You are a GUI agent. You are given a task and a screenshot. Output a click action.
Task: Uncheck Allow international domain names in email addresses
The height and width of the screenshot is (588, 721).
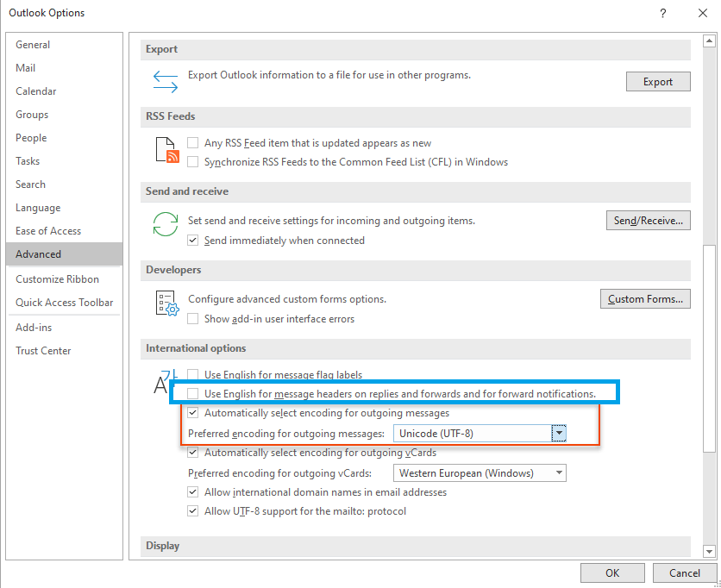[192, 492]
